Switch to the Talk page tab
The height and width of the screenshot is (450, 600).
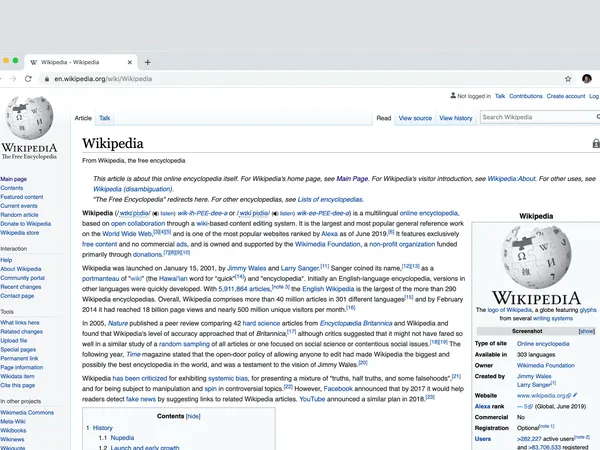[104, 118]
